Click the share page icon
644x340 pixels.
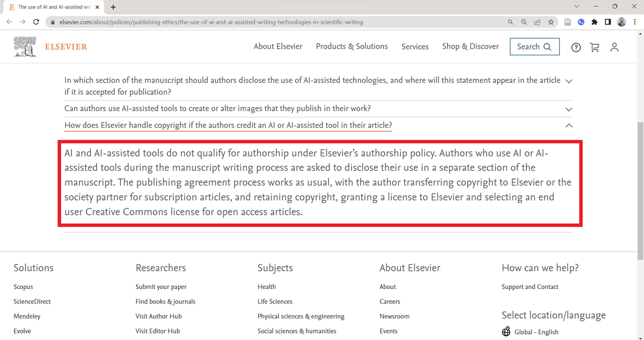click(x=537, y=22)
